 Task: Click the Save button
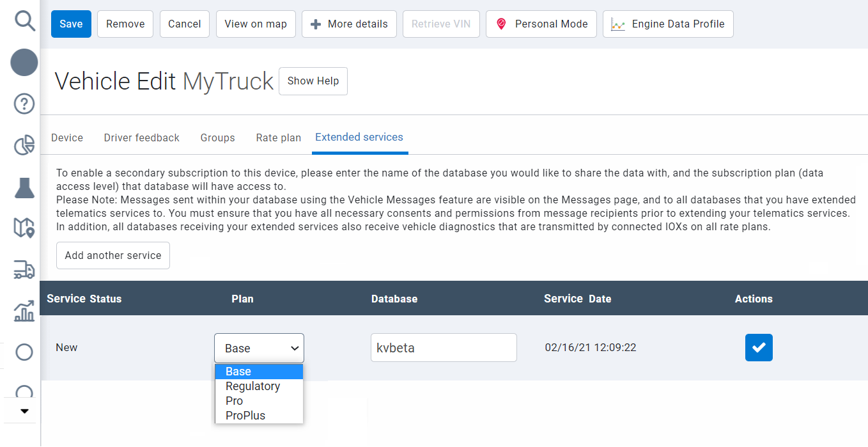(70, 23)
